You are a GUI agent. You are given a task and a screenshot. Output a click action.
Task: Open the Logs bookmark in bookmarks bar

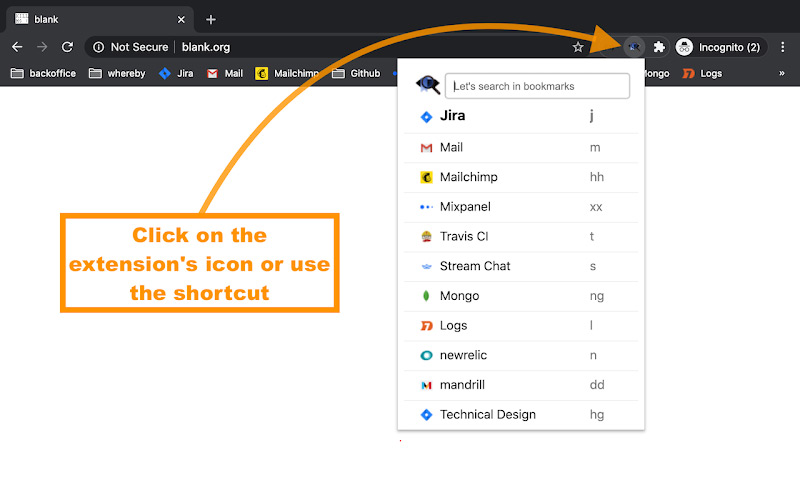coord(703,73)
